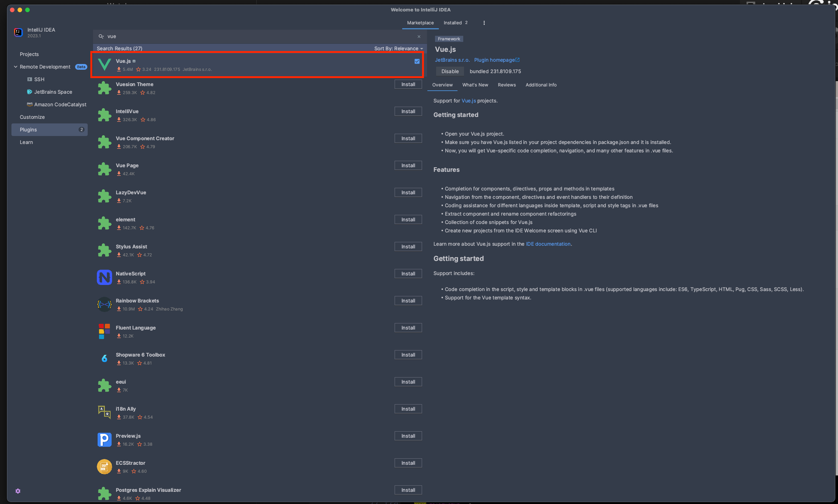Click the Disable button for Vue.js
838x504 pixels.
tap(450, 71)
